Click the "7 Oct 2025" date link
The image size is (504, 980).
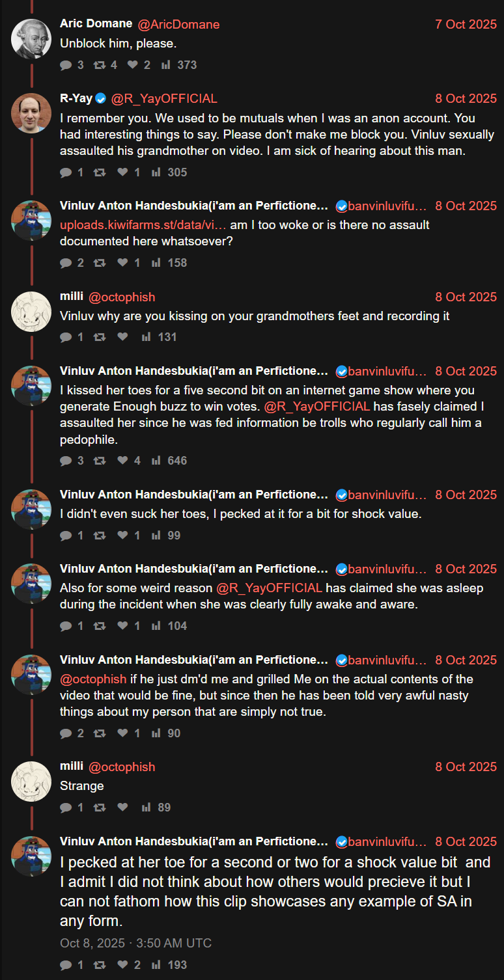[x=466, y=24]
